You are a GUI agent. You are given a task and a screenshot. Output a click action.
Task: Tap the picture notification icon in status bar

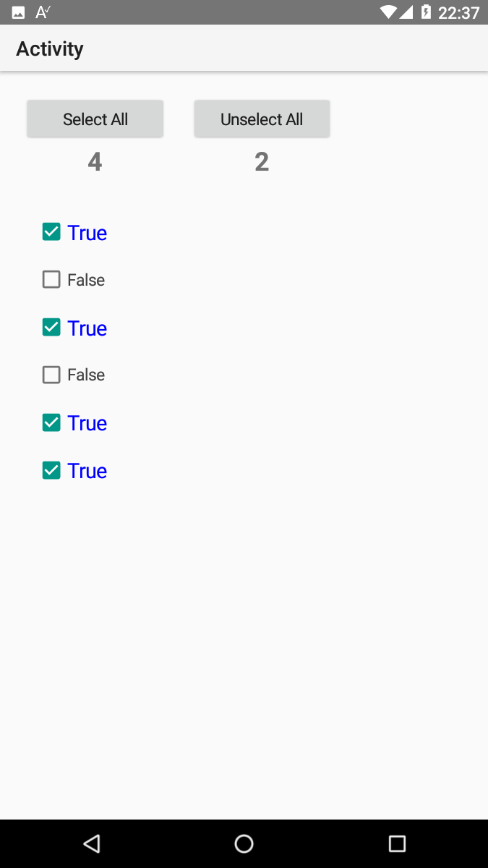(x=19, y=12)
